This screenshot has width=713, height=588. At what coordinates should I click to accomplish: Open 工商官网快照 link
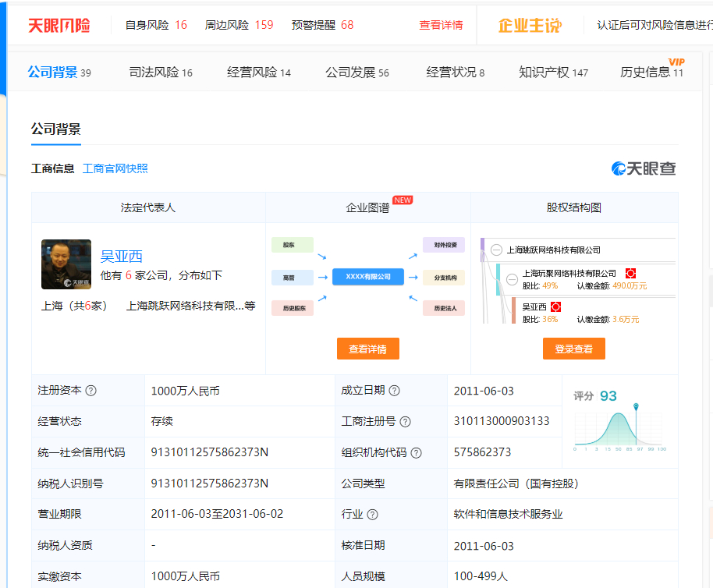pyautogui.click(x=115, y=168)
